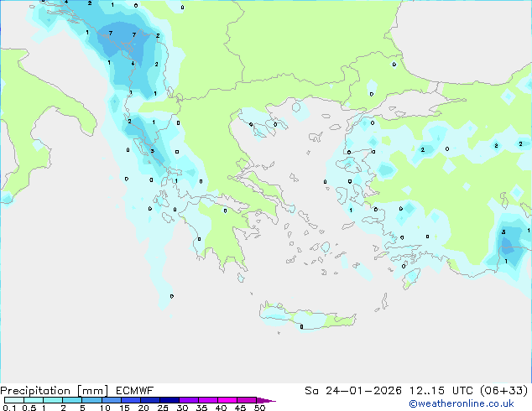
Task: Click the 35–40 mm legend swatch
Action: click(207, 400)
